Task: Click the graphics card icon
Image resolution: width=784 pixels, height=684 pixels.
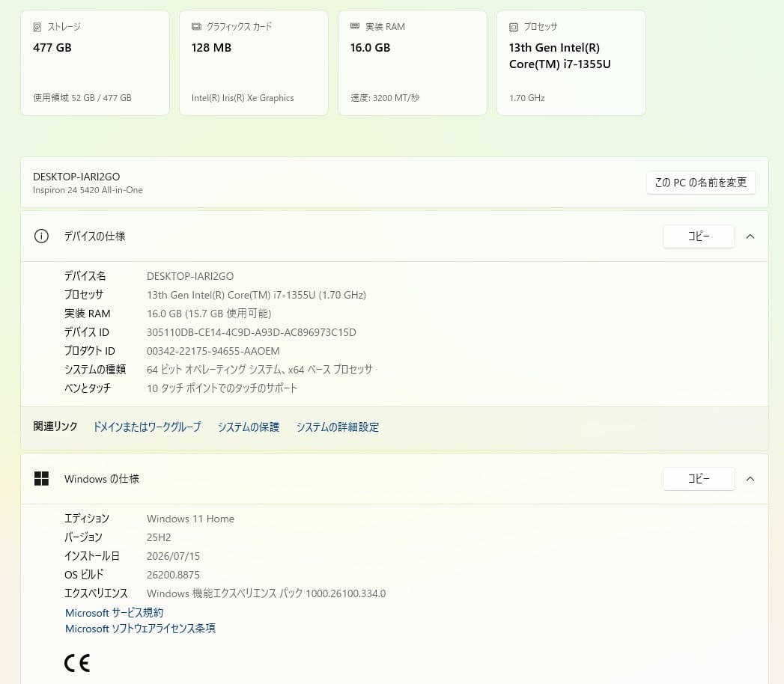Action: (x=196, y=26)
